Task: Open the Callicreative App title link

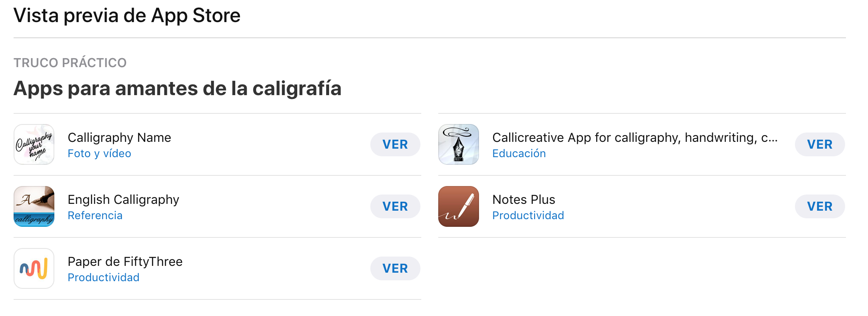Action: click(x=634, y=138)
